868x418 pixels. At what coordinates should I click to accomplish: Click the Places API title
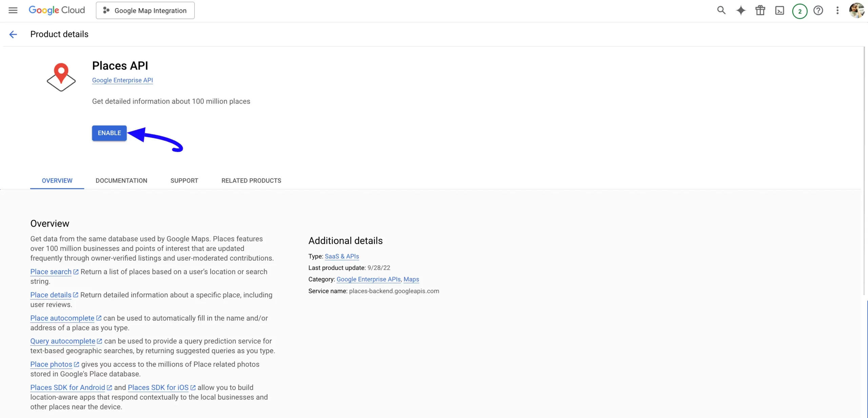pos(120,66)
